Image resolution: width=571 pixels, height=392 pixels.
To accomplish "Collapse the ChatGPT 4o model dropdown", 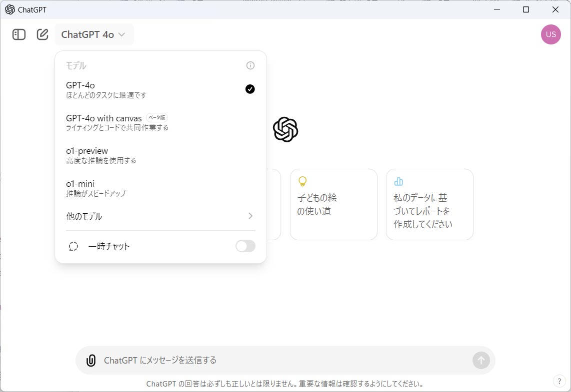I will click(94, 34).
